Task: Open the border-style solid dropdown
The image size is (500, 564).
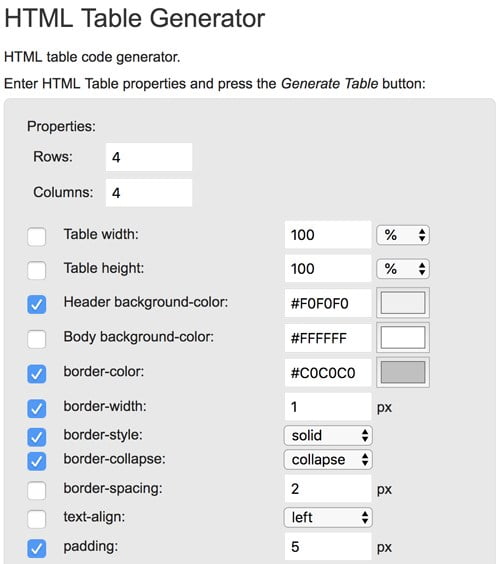Action: (x=328, y=436)
